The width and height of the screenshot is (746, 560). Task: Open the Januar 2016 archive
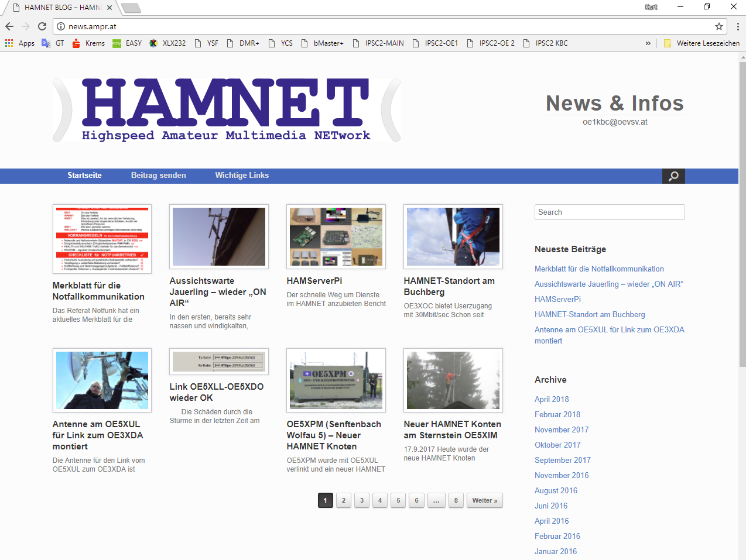(x=556, y=551)
